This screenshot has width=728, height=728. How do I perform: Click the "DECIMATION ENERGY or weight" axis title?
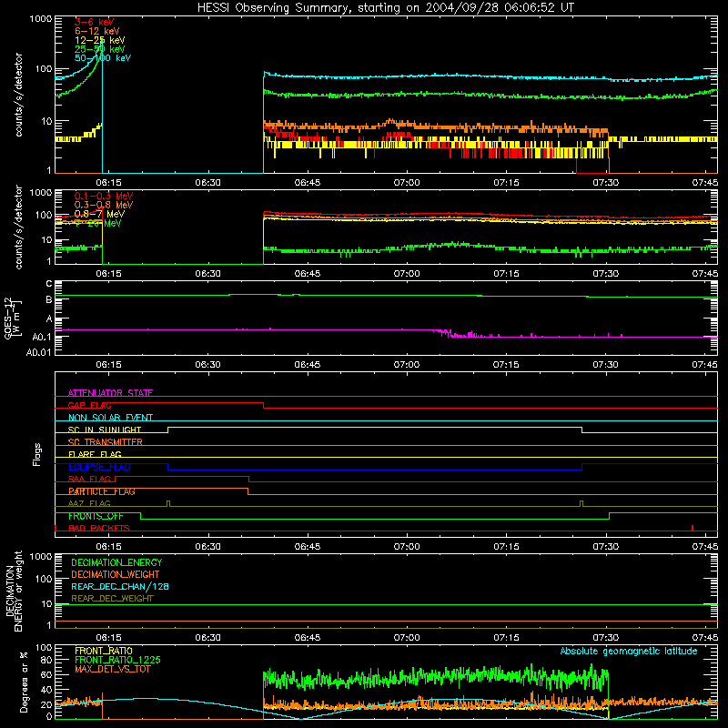tap(14, 591)
